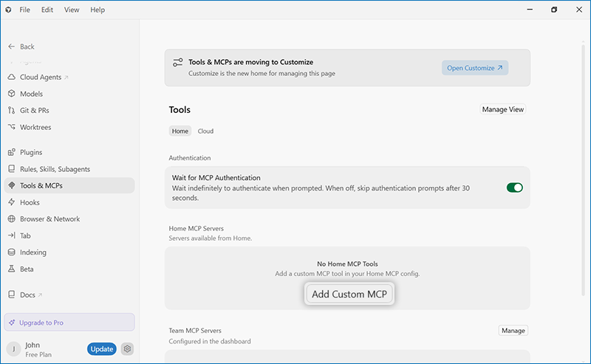Click the Models cube icon

pos(12,94)
